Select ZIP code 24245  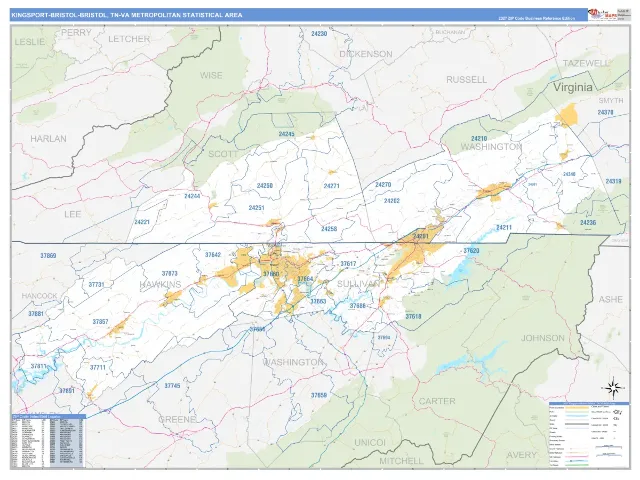[x=287, y=134]
